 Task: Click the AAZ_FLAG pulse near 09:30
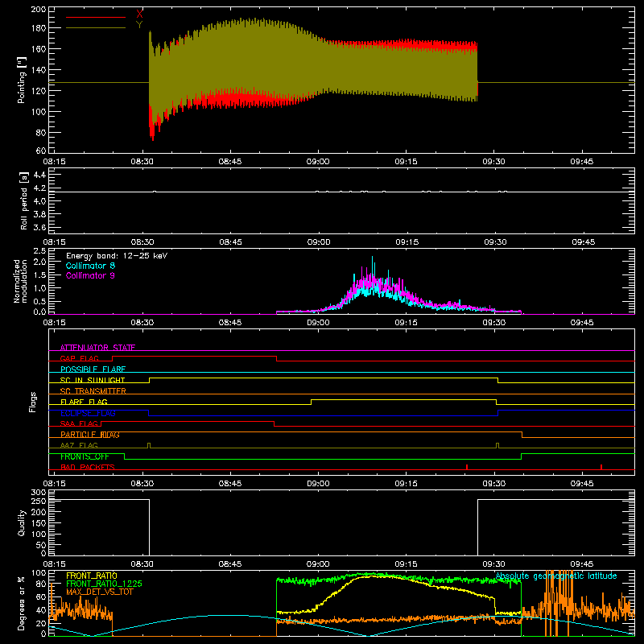[497, 445]
